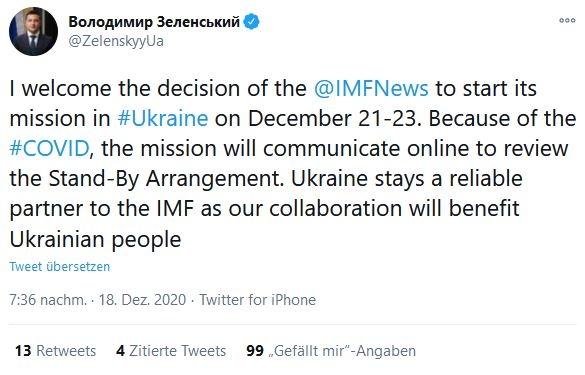Click the profile avatar photo

(34, 31)
